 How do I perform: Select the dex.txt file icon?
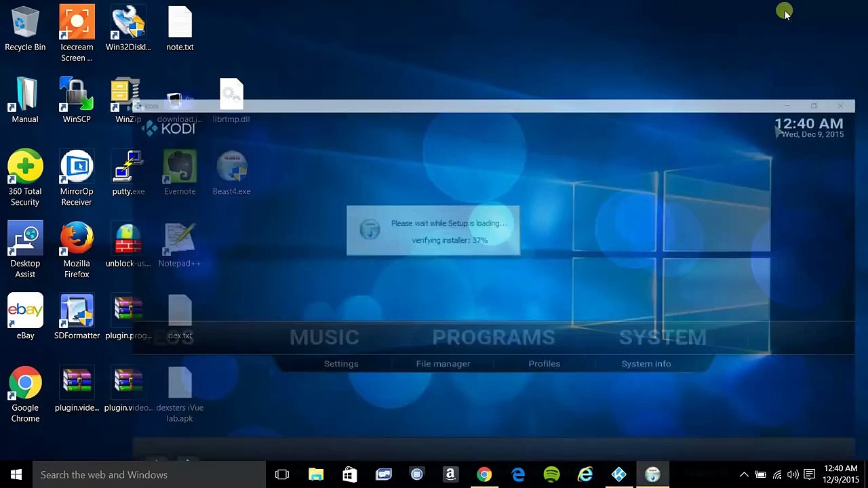click(180, 317)
